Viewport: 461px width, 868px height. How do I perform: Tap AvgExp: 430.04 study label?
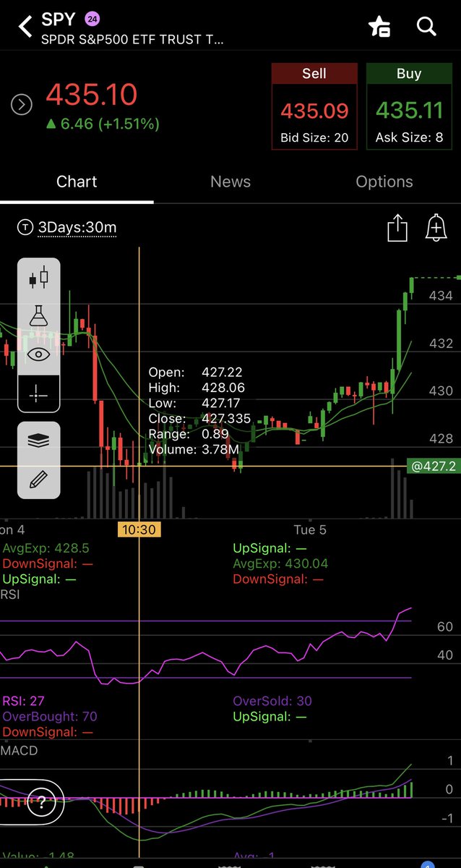280,563
